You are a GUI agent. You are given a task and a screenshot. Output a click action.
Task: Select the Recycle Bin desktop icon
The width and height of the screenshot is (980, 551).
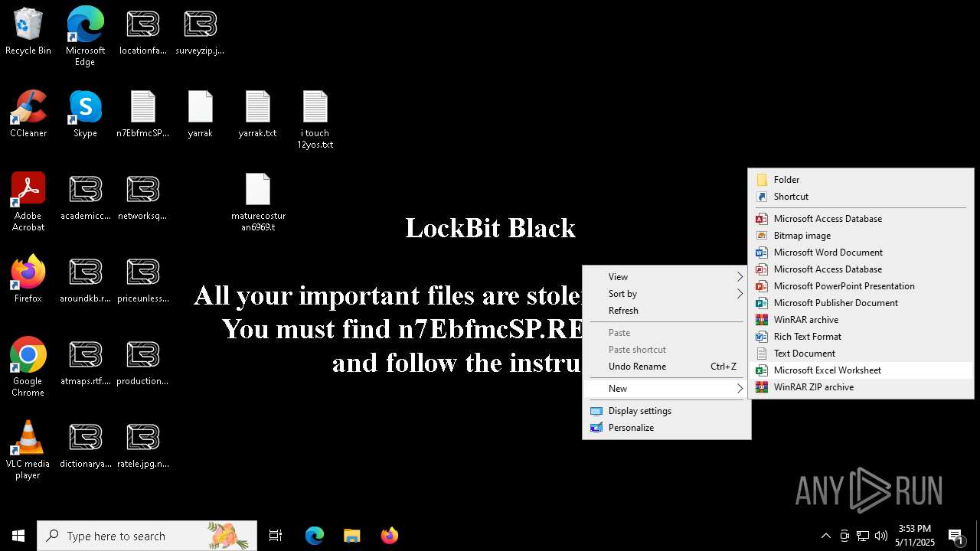(x=28, y=32)
